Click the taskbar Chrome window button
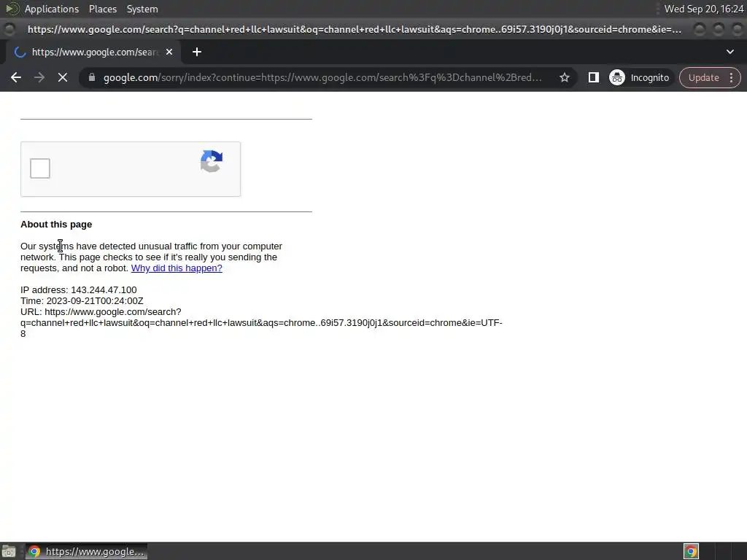747x560 pixels. 86,551
